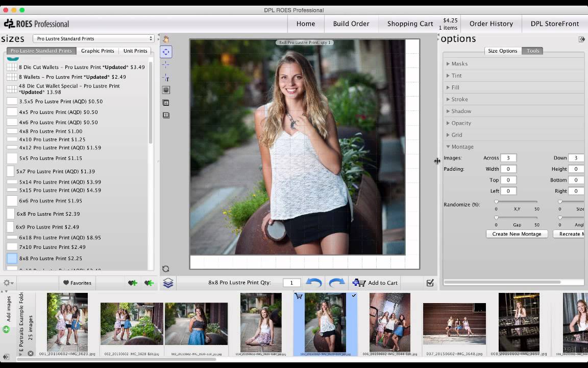
Task: Click the heart with green arrow icon
Action: 149,283
